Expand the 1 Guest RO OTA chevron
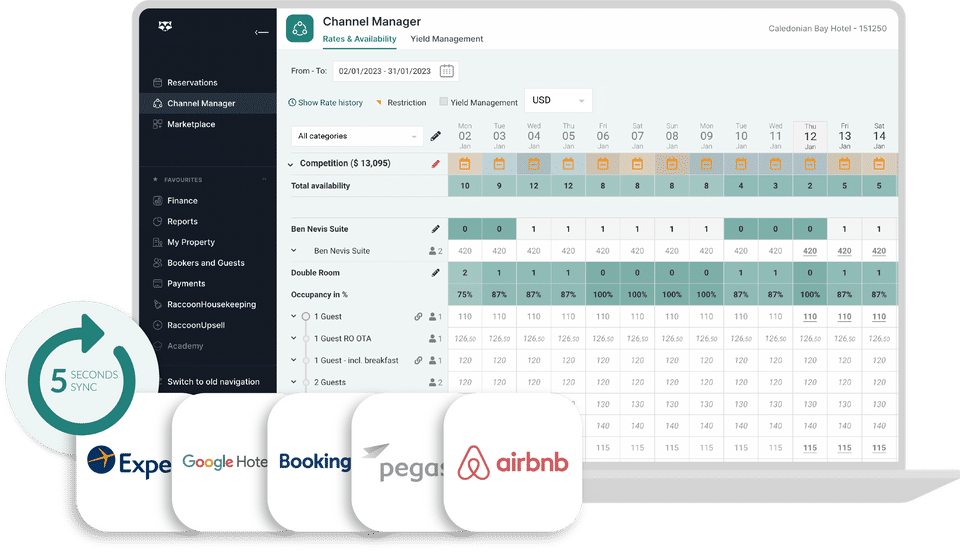The height and width of the screenshot is (553, 960). [294, 338]
